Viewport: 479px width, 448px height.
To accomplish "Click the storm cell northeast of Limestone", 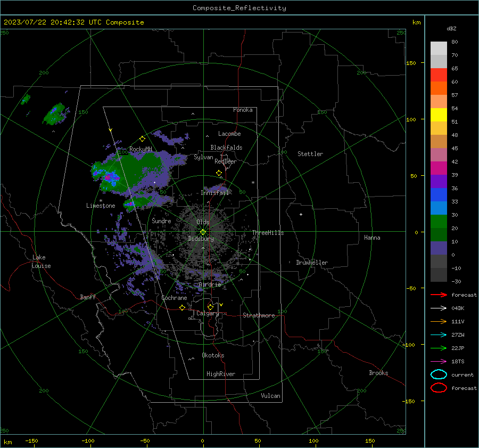I will tap(131, 203).
